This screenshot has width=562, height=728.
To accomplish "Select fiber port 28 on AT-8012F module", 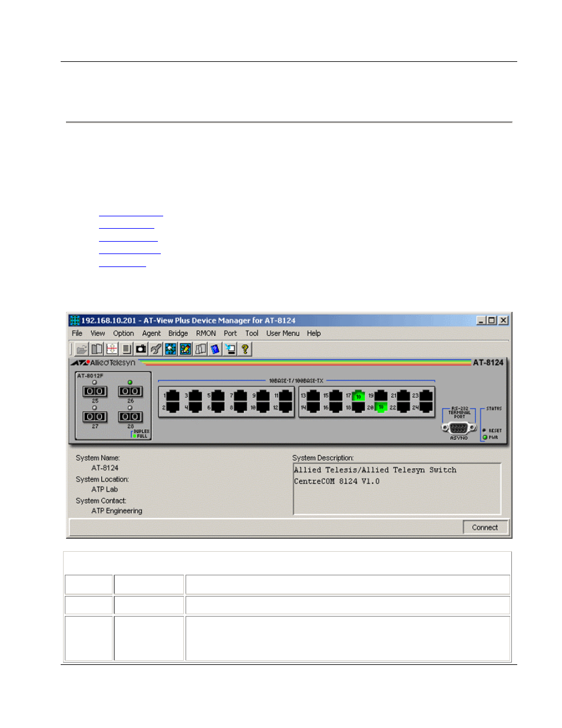I will 130,417.
